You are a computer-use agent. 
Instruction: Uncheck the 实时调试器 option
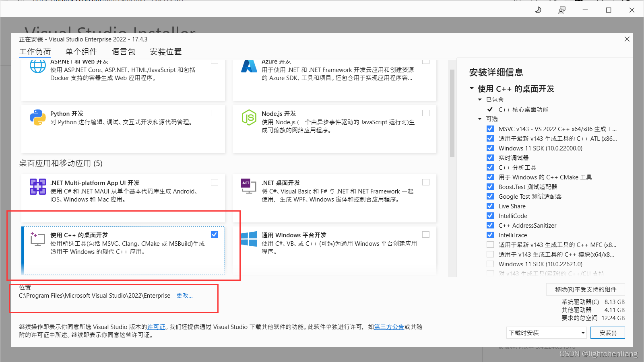pyautogui.click(x=490, y=158)
